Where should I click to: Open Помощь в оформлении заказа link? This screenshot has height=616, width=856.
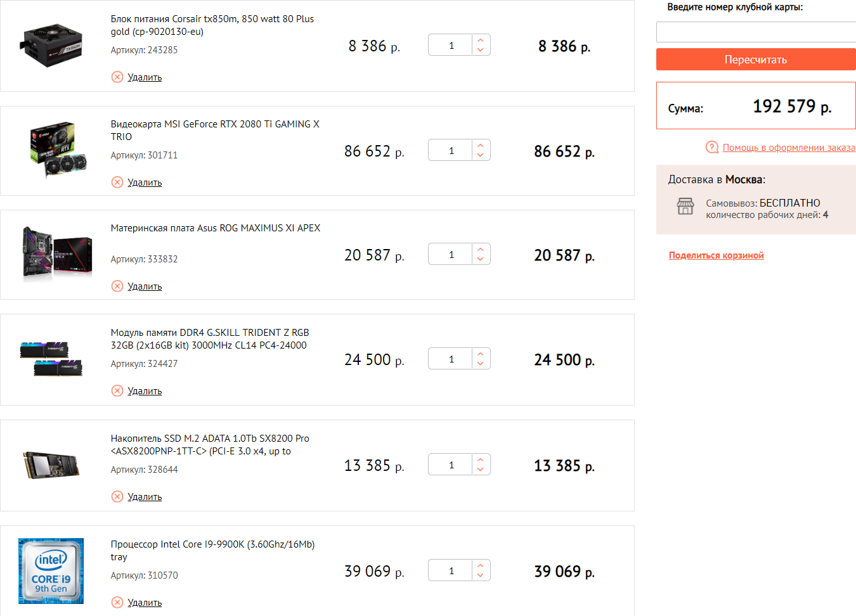(789, 148)
